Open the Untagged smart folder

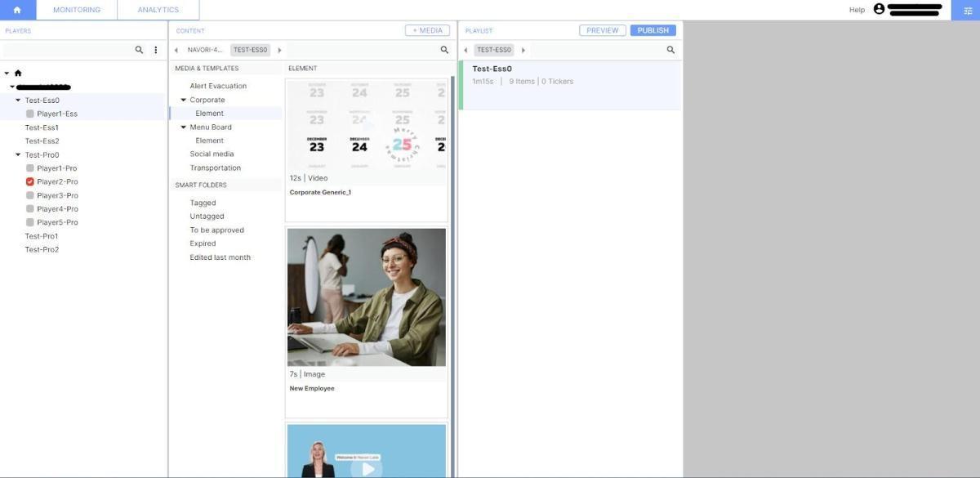pyautogui.click(x=207, y=217)
